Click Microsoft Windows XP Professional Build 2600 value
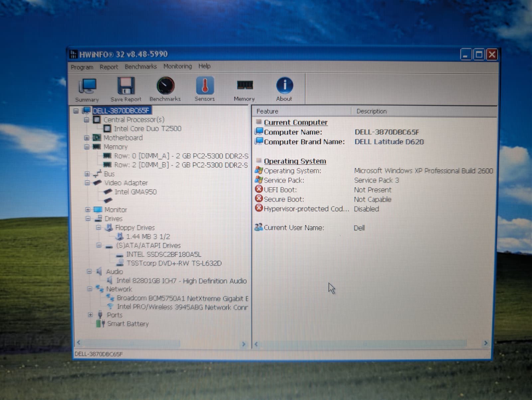The height and width of the screenshot is (400, 532). point(423,171)
